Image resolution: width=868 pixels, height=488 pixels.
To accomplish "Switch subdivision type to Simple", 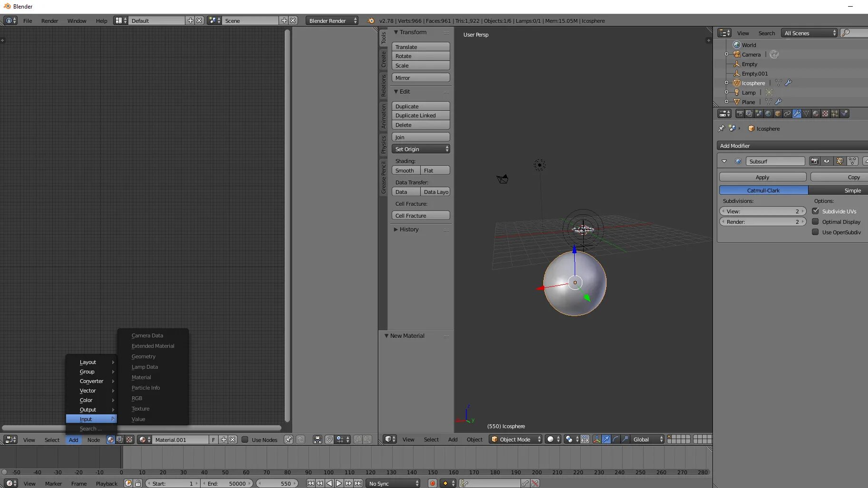I will point(838,190).
